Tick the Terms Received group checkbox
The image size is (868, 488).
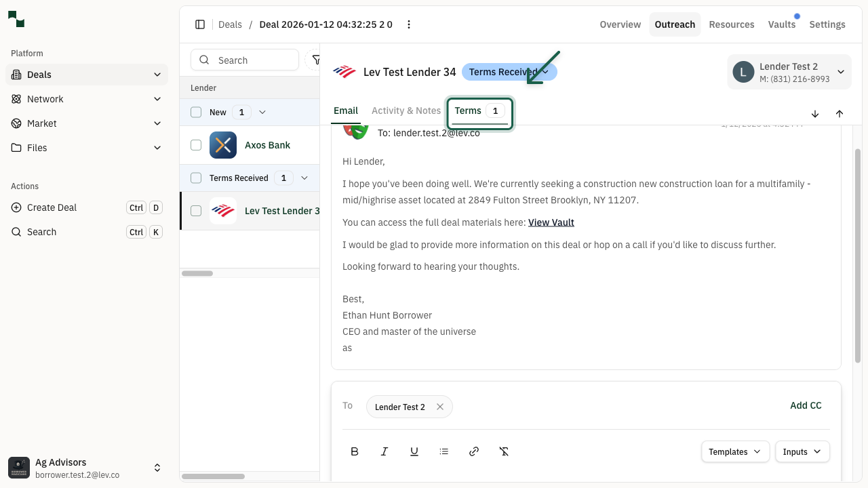[x=196, y=178]
